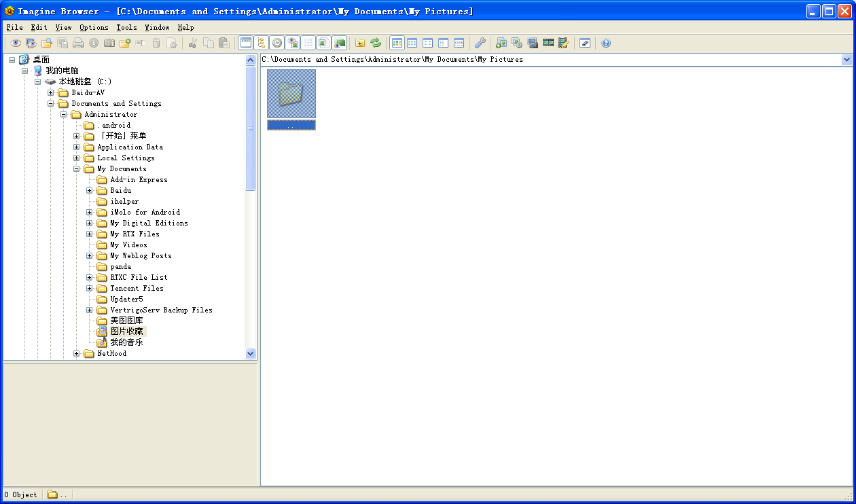Expand the Application Data folder node
Image resolution: width=856 pixels, height=504 pixels.
[77, 147]
